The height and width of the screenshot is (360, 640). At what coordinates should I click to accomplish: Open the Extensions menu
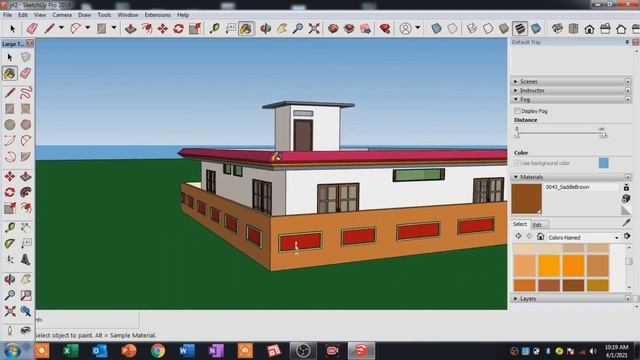pos(158,15)
